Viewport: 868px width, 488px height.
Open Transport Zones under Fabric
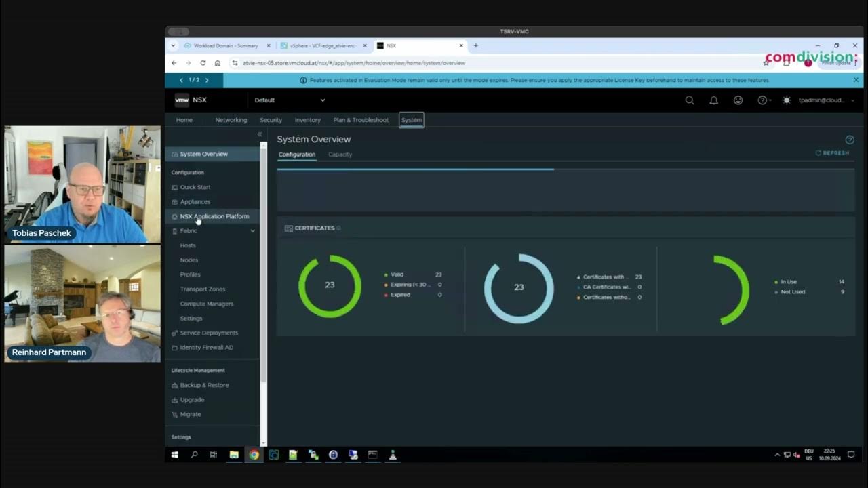tap(203, 289)
